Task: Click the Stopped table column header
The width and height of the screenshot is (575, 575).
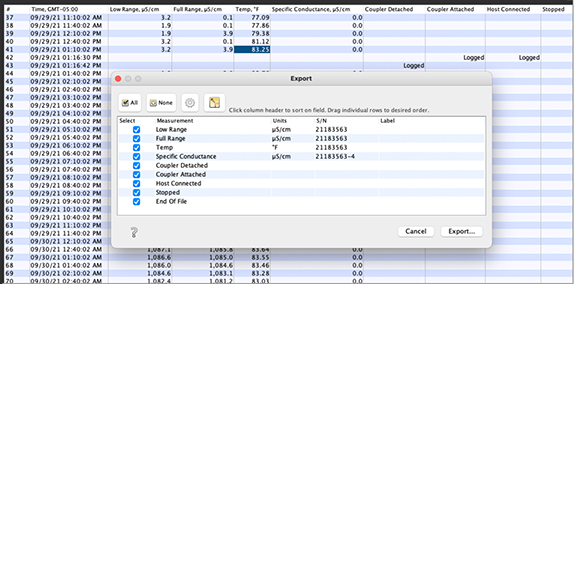Action: coord(553,9)
